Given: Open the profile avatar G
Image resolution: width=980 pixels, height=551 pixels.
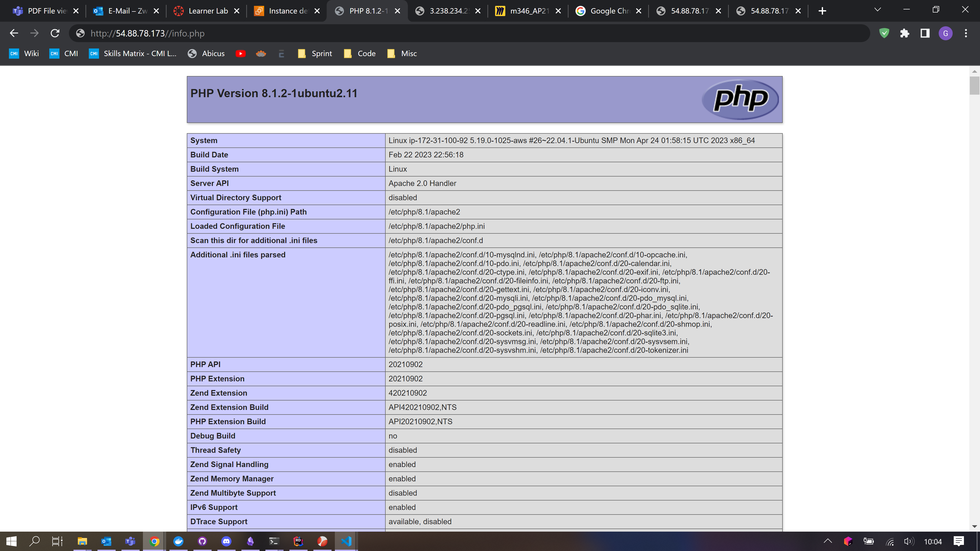Looking at the screenshot, I should (945, 33).
